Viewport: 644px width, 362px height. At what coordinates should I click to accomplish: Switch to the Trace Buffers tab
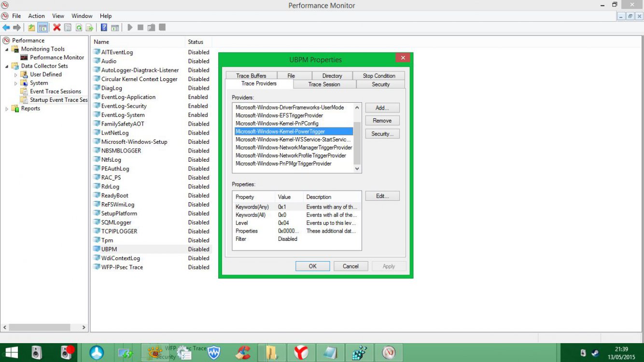251,76
